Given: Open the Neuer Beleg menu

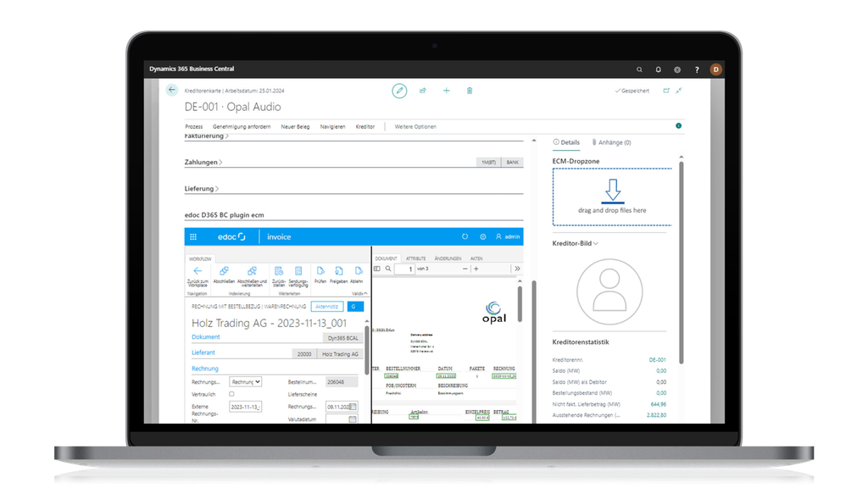Looking at the screenshot, I should click(x=295, y=127).
